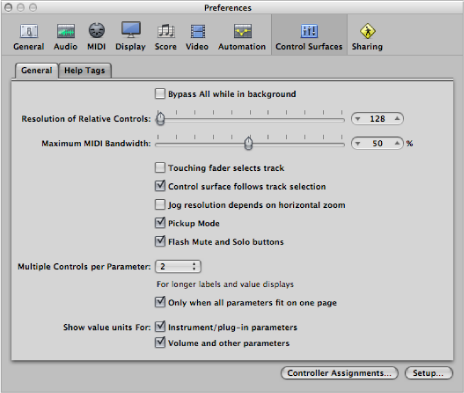Click the Setup... button
Screen dimensions: 464x393
tap(429, 373)
